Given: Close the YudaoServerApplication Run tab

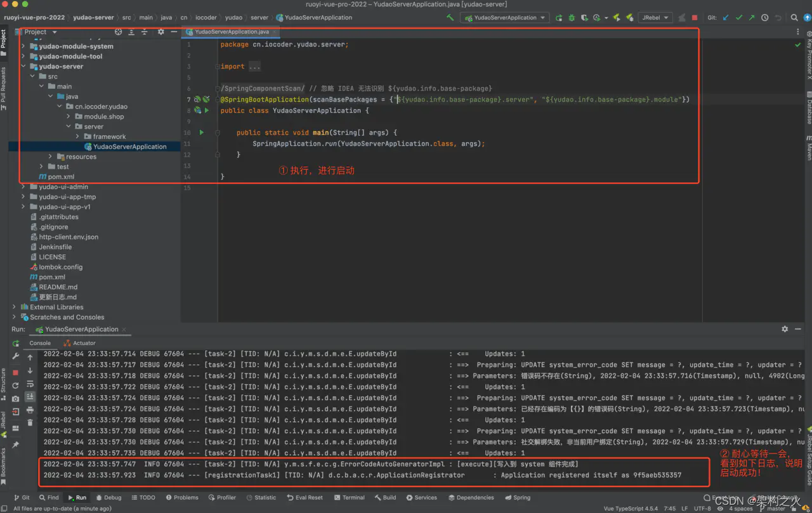Looking at the screenshot, I should [124, 330].
